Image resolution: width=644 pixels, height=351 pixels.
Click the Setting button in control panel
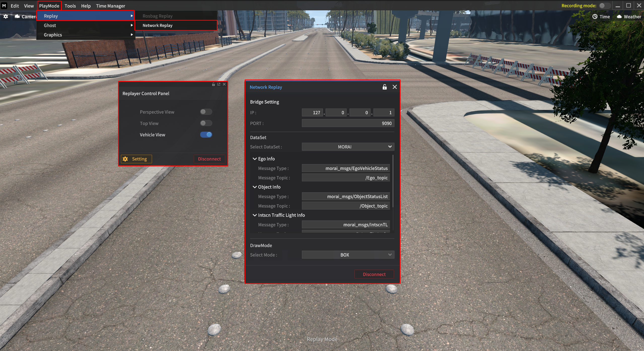click(136, 159)
